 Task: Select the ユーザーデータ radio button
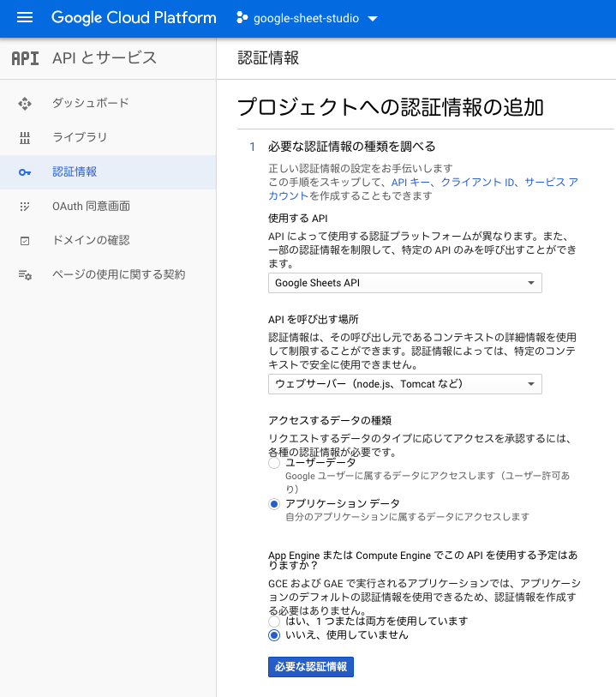point(274,463)
